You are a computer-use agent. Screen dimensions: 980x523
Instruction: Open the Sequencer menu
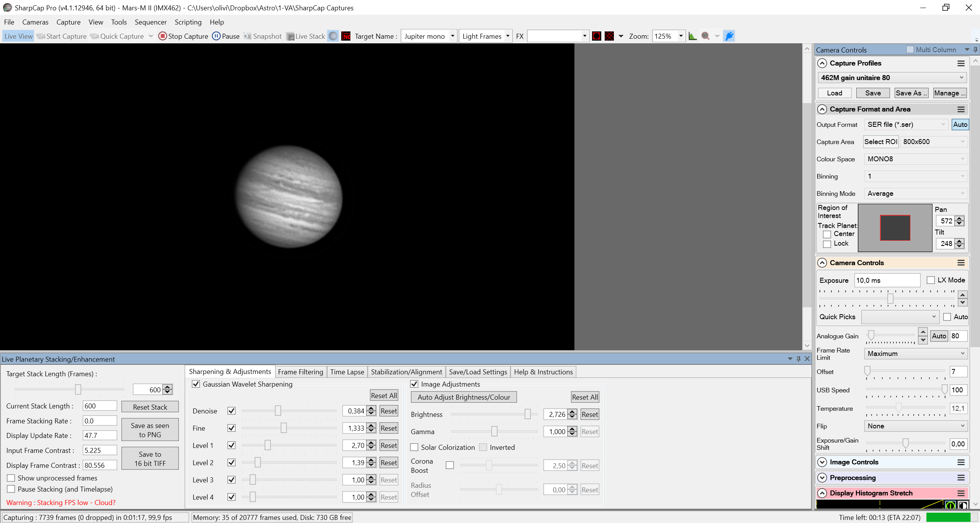[151, 22]
